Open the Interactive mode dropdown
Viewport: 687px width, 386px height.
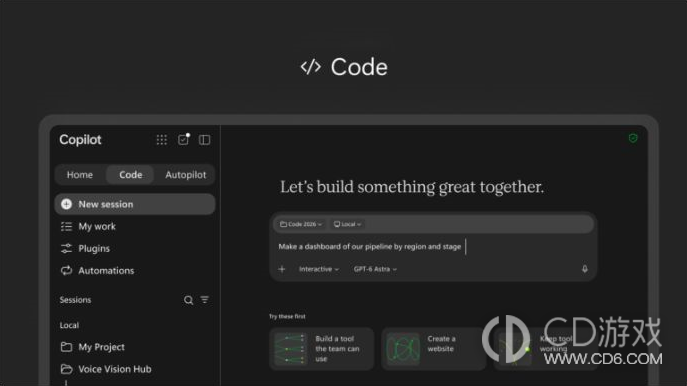click(x=319, y=269)
